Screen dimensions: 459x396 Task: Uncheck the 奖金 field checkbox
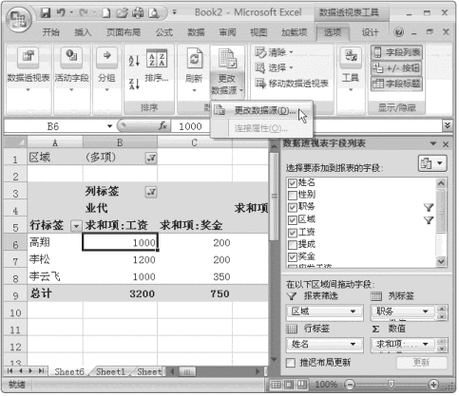pos(292,257)
